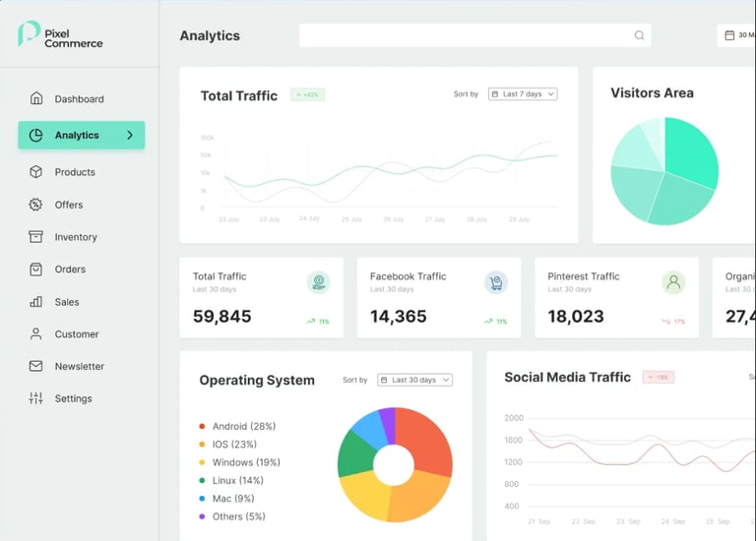756x541 pixels.
Task: Click the yellow Windows donut segment
Action: coord(367,495)
